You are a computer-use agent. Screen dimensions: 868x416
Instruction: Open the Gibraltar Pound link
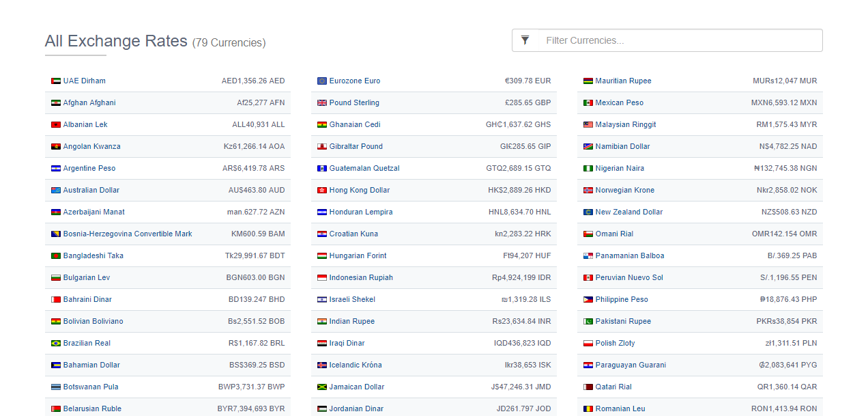tap(356, 146)
